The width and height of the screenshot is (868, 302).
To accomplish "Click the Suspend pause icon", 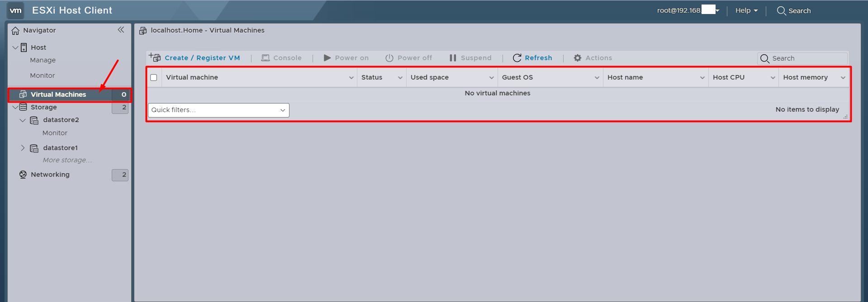I will [453, 58].
